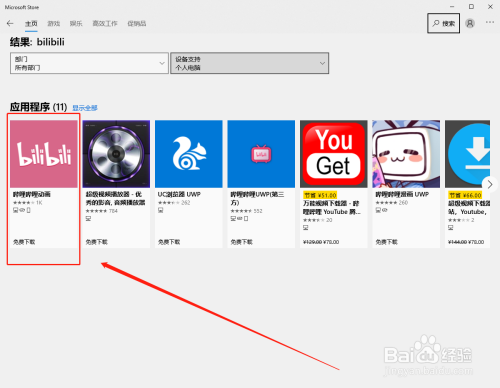This screenshot has height=388, width=500.
Task: Open the blue download arrow app icon
Action: tap(467, 154)
